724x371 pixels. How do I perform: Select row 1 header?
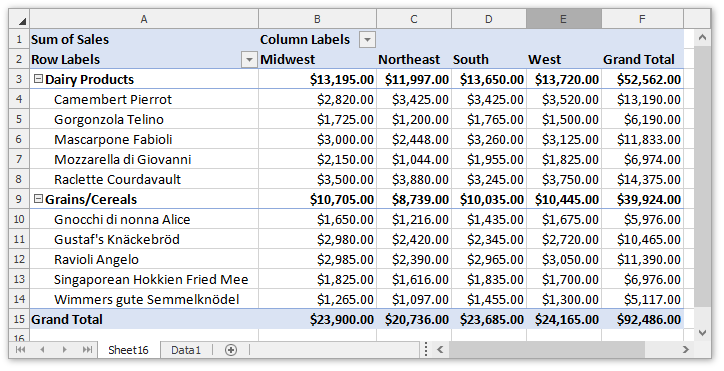click(x=19, y=39)
